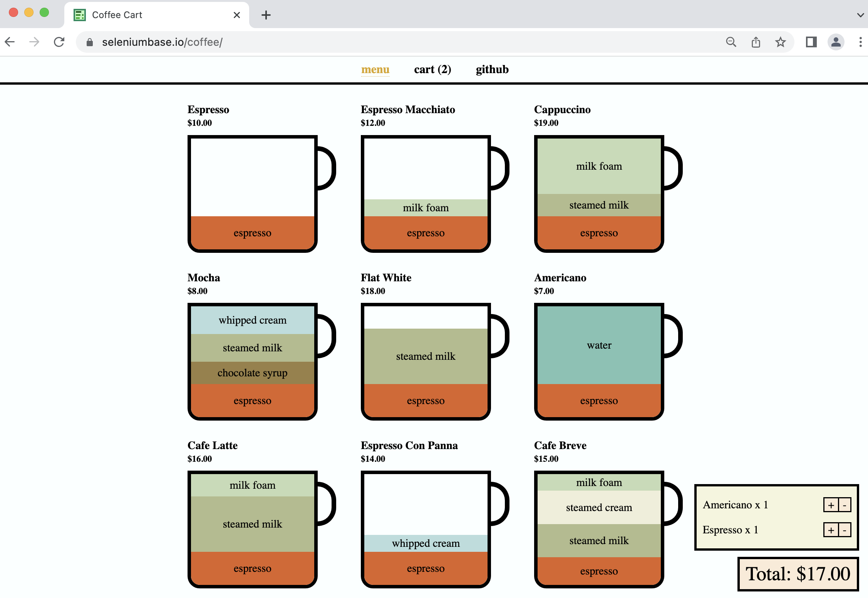Open the cart (2) page
The width and height of the screenshot is (868, 598).
432,69
